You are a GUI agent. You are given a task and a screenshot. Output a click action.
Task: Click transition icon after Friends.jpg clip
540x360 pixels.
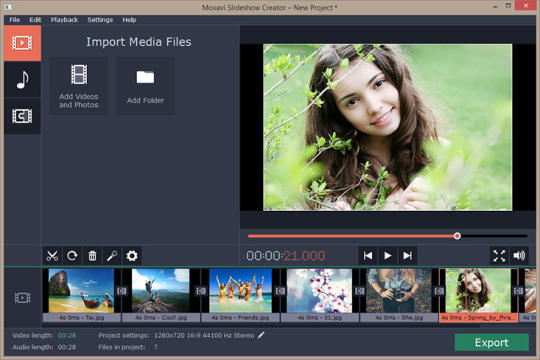coord(280,291)
